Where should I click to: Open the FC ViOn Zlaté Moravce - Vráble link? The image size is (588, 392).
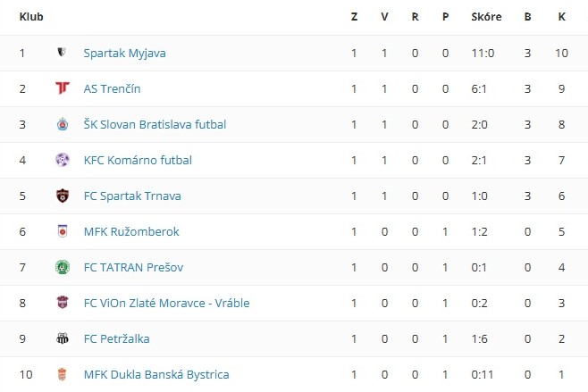coord(166,304)
